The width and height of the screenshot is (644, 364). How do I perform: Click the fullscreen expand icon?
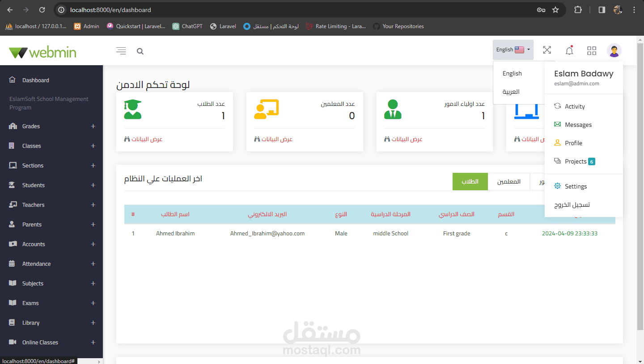click(x=547, y=50)
